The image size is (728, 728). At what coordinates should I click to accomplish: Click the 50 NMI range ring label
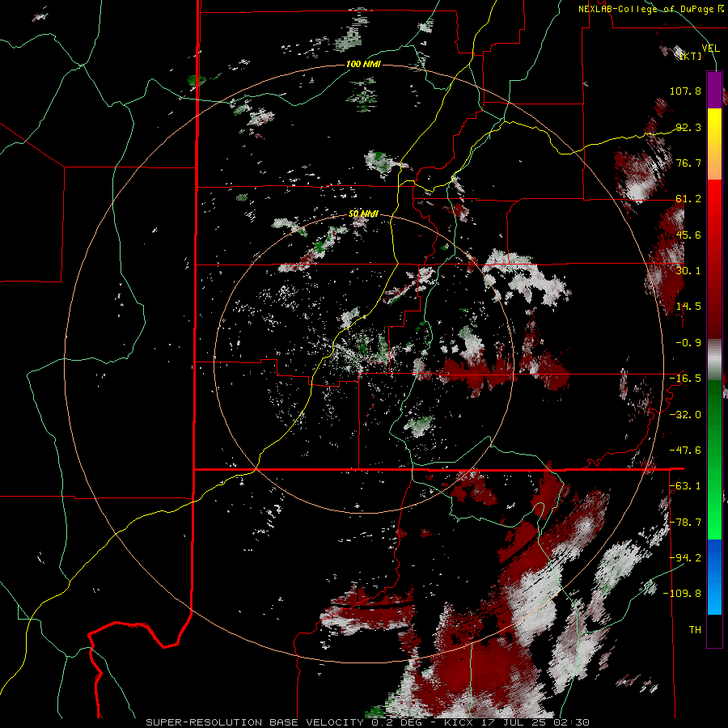(x=363, y=214)
